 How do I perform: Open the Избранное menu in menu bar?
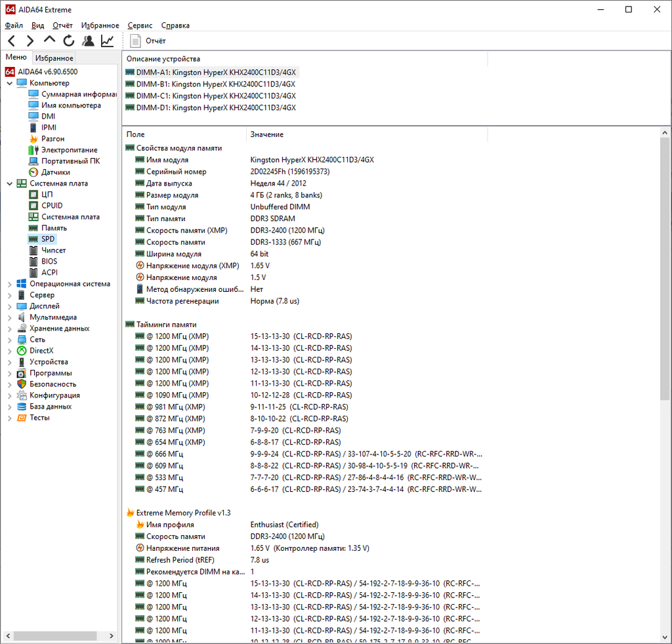tap(100, 26)
